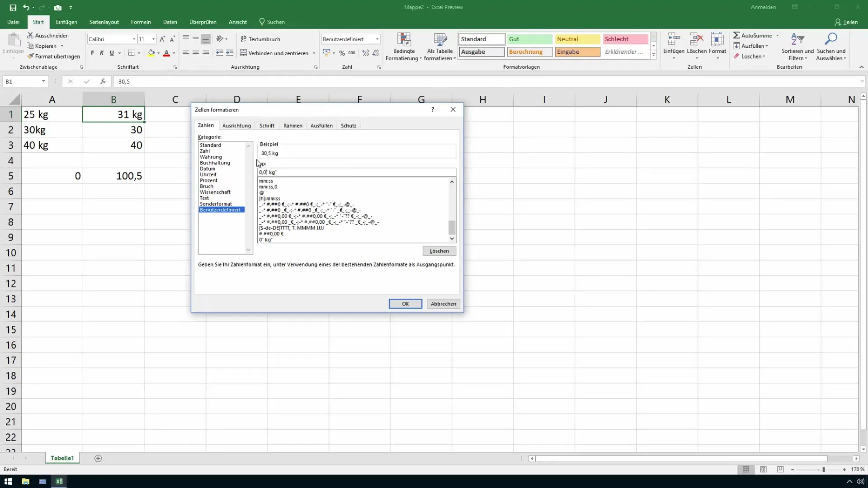Toggle underline U formatting
Image resolution: width=868 pixels, height=488 pixels.
tap(112, 53)
